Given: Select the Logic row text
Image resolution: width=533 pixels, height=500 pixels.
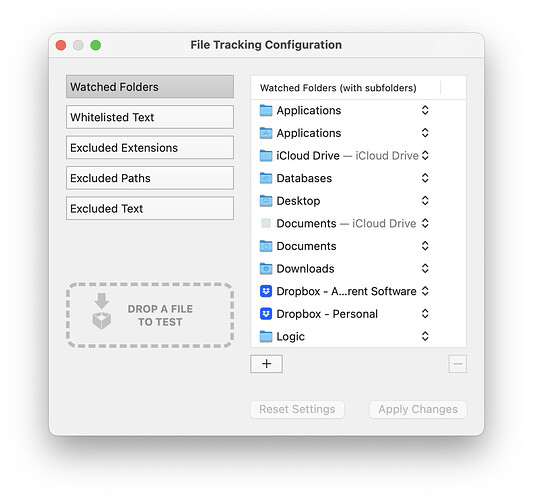Looking at the screenshot, I should click(x=291, y=337).
